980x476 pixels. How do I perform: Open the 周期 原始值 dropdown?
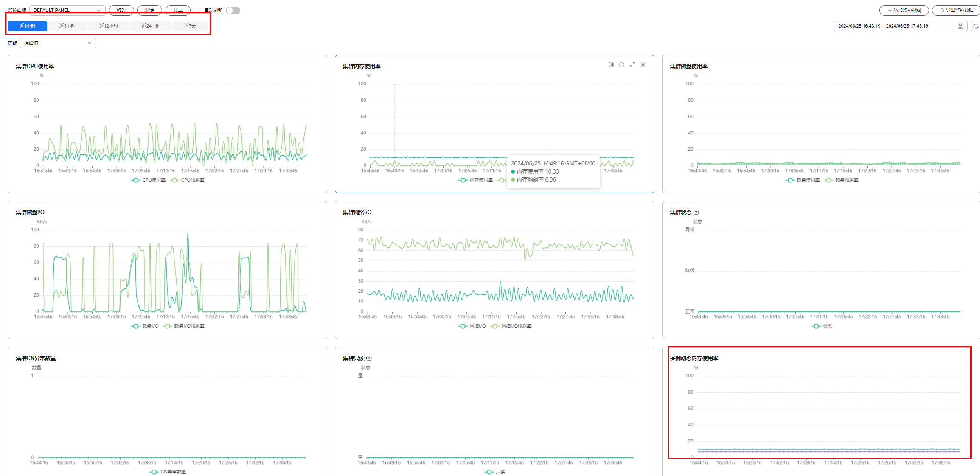58,43
